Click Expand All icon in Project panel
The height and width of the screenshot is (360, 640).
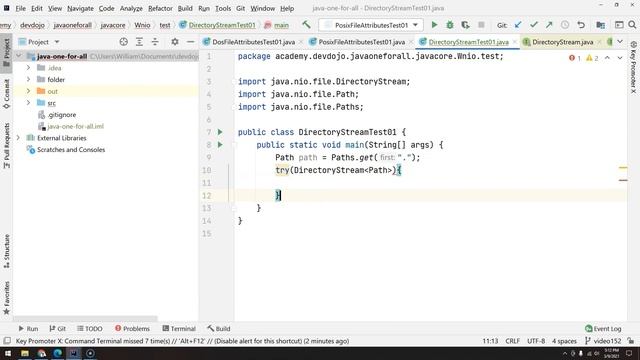139,42
